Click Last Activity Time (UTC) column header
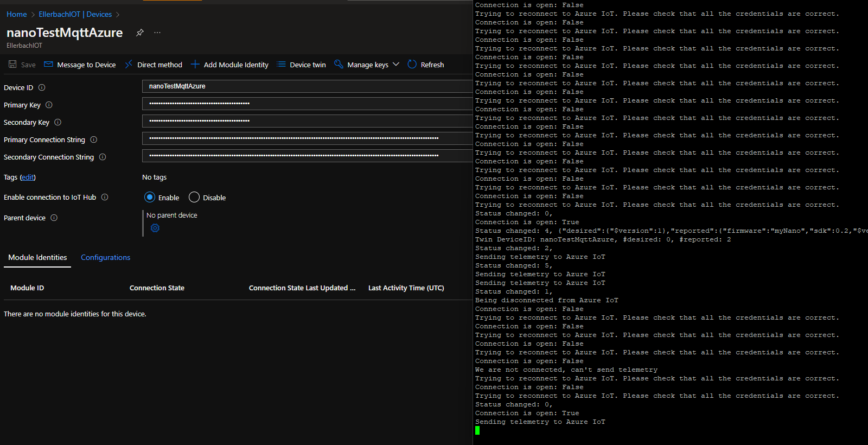This screenshot has height=445, width=868. [406, 288]
